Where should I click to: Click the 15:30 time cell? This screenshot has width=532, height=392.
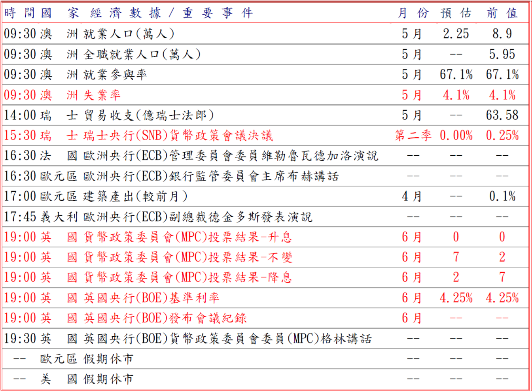click(x=20, y=136)
